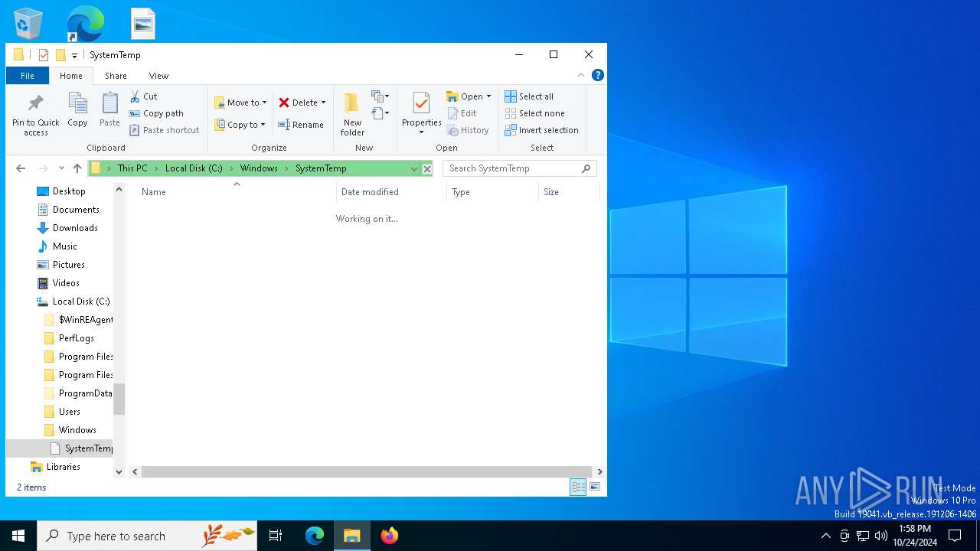Click the Copy ribbon icon
This screenshot has height=551, width=980.
[x=77, y=110]
